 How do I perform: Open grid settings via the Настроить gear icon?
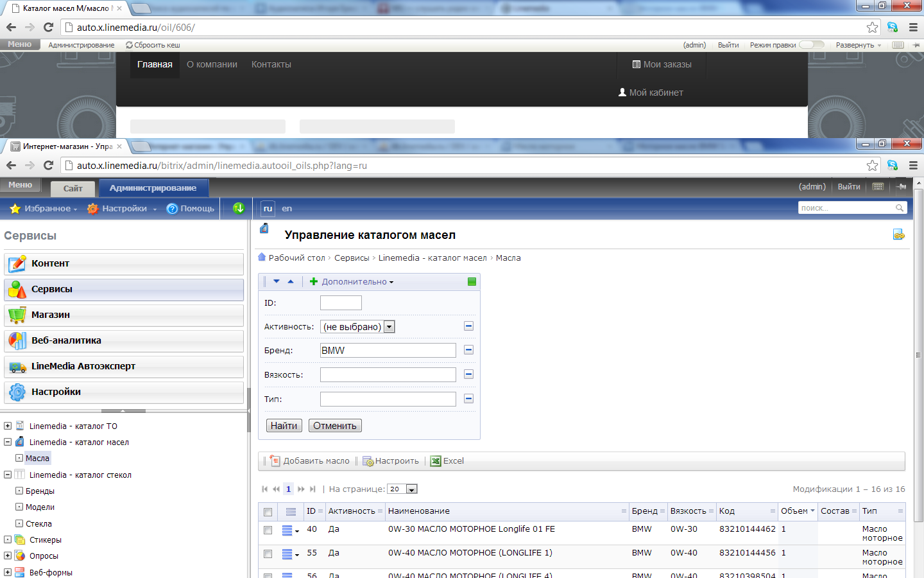pos(368,460)
